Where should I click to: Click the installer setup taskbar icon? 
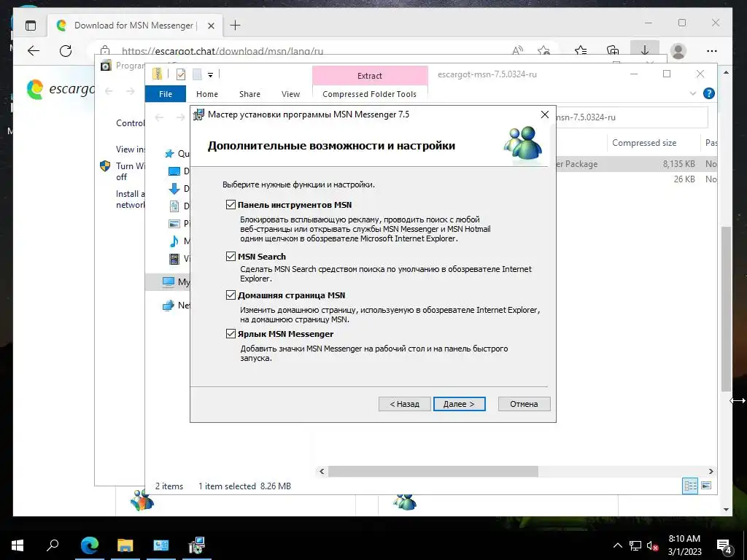click(x=196, y=545)
